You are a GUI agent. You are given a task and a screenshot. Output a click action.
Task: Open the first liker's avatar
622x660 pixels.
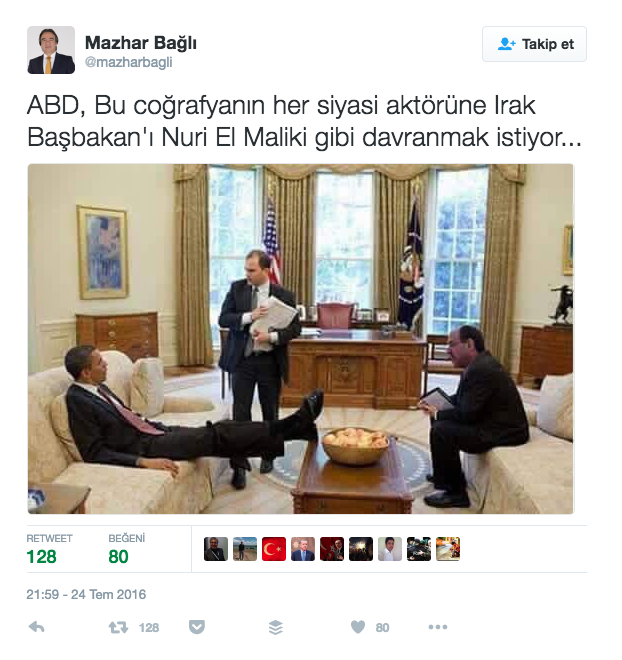coord(216,549)
